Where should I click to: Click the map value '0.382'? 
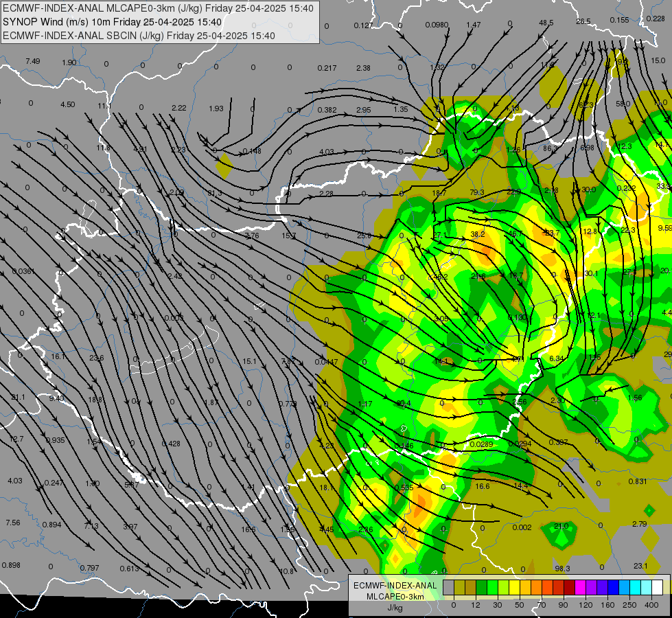pyautogui.click(x=327, y=111)
